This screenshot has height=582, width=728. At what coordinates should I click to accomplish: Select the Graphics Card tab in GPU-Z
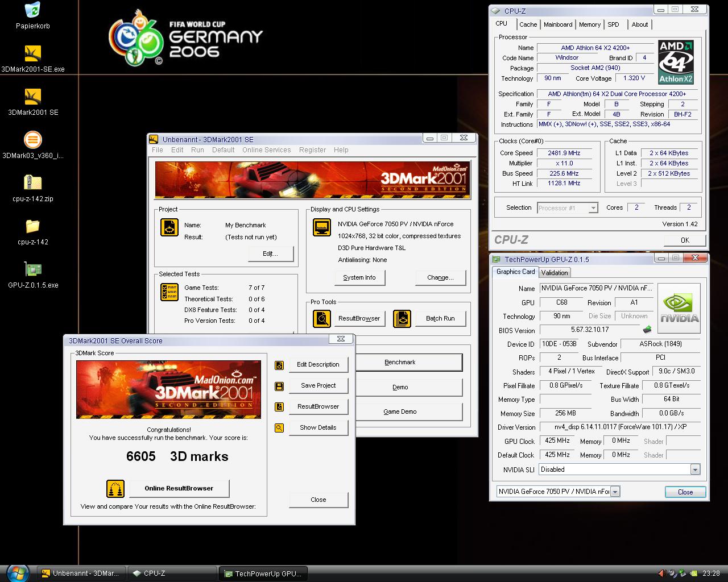pyautogui.click(x=515, y=272)
